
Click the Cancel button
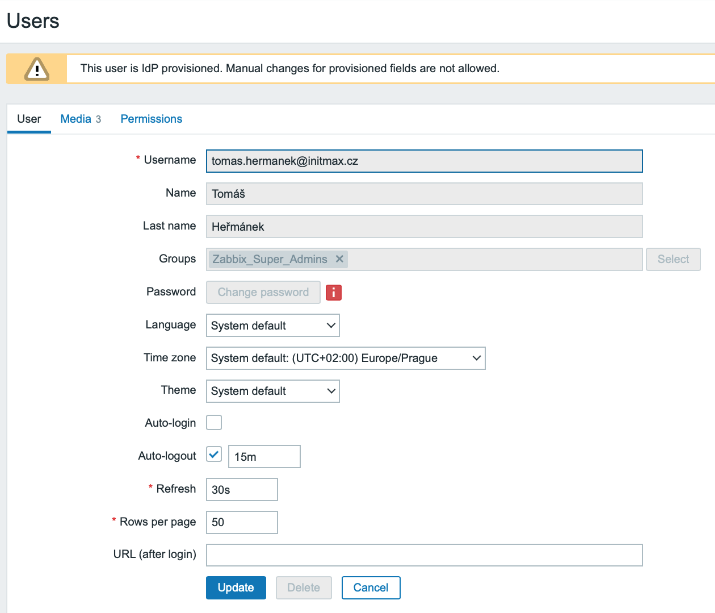[x=371, y=587]
